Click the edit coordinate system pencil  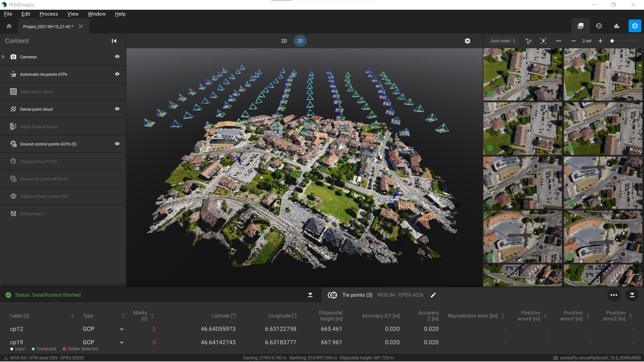(433, 295)
